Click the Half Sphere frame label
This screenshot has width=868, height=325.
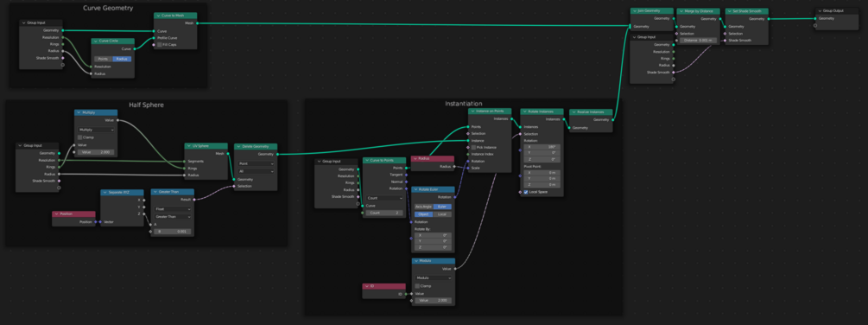click(x=147, y=105)
